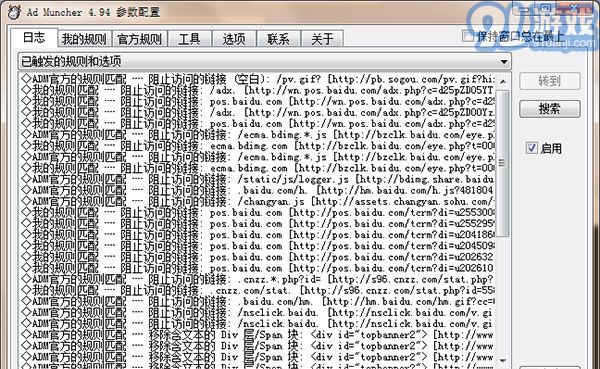Select log row .baidu.com/hm. entry
This screenshot has width=600, height=369.
click(258, 301)
